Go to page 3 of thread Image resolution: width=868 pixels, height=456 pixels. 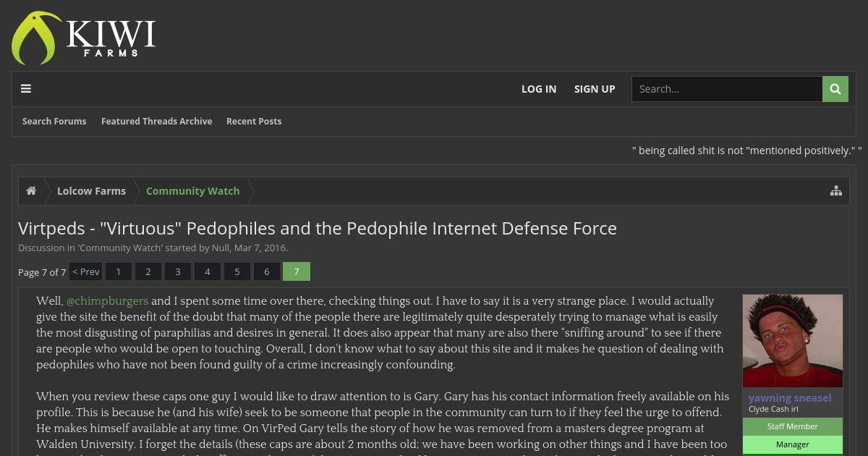[x=178, y=271]
